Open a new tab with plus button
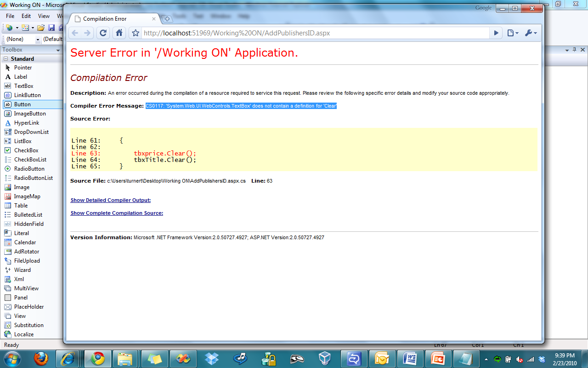 pos(167,19)
